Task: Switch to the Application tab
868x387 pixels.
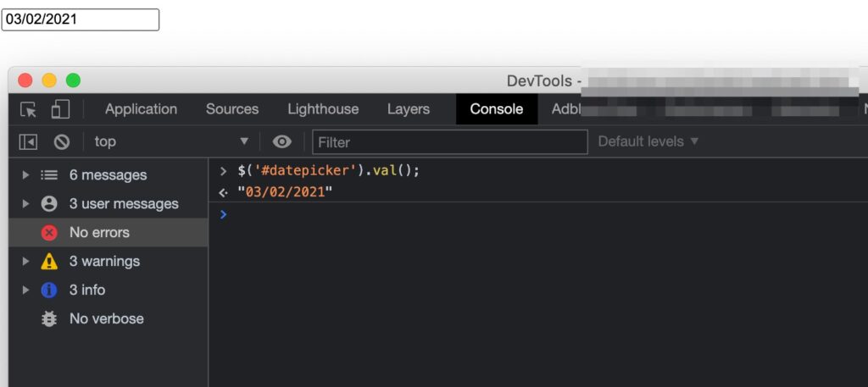Action: 141,109
